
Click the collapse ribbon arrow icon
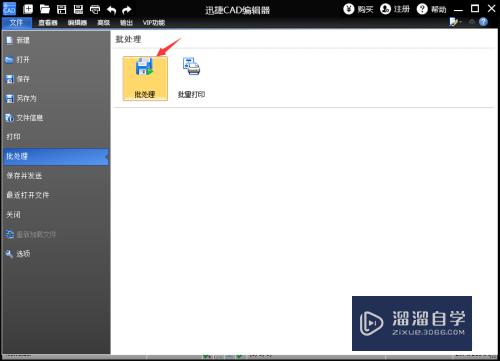[472, 22]
